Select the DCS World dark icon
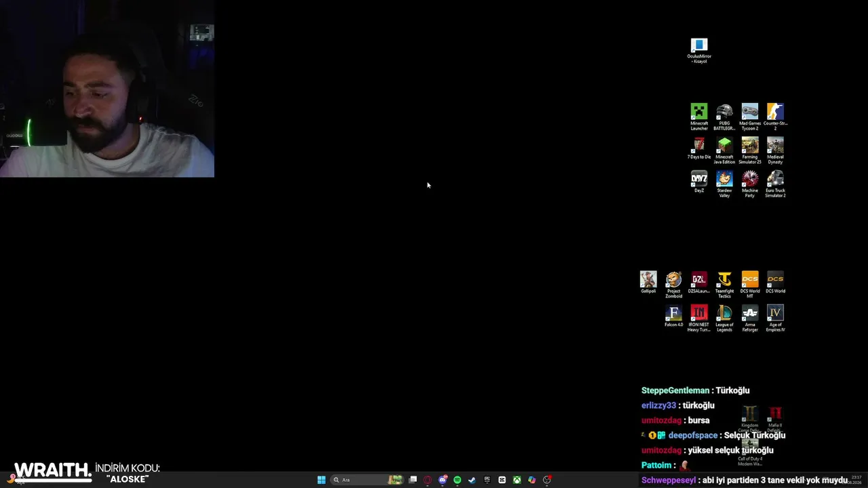Screen dimensions: 868x488 tap(775, 283)
